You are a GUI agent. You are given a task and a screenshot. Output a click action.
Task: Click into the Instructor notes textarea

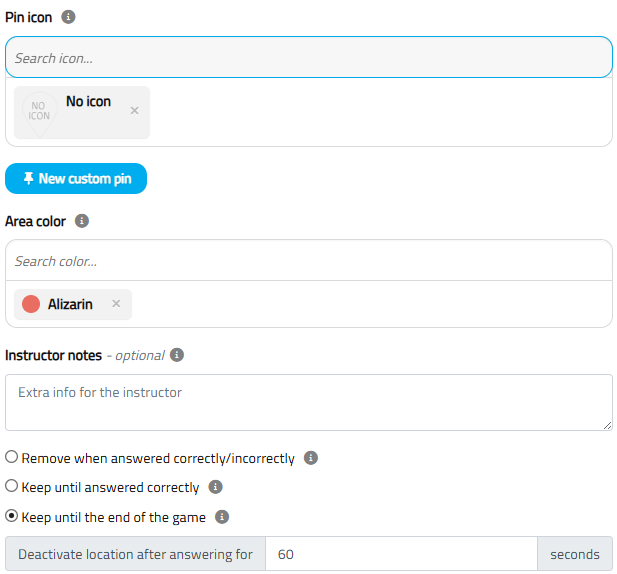[x=309, y=402]
